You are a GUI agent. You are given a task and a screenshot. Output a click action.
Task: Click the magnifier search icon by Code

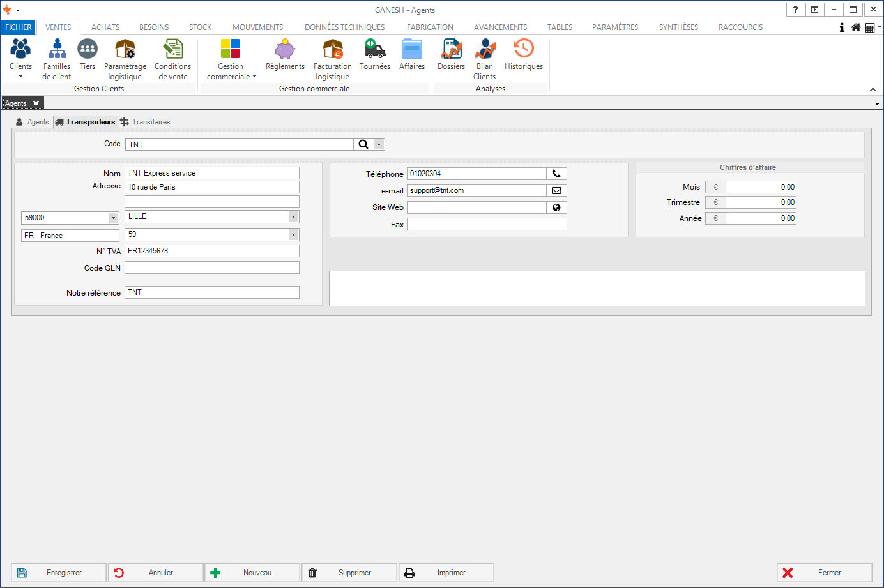(x=363, y=144)
